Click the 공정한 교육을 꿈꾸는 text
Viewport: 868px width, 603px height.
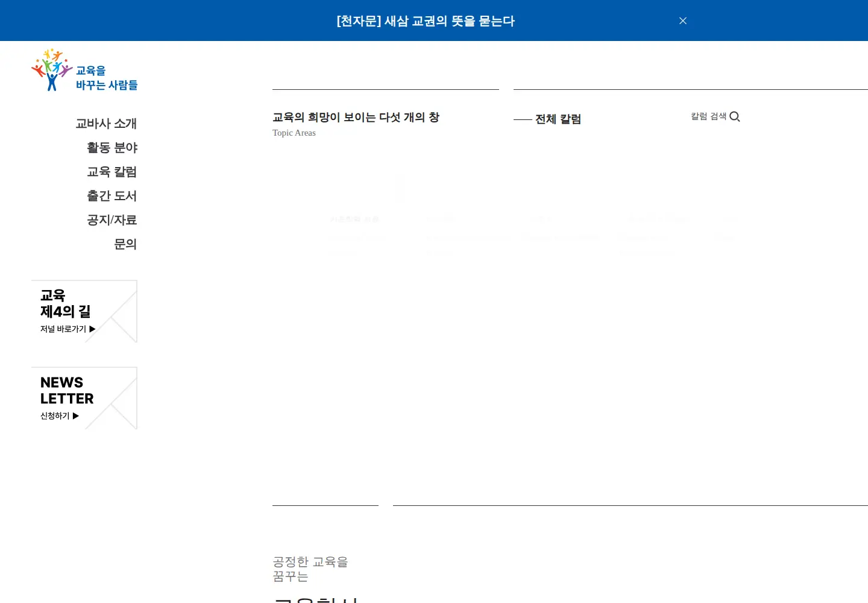point(310,569)
